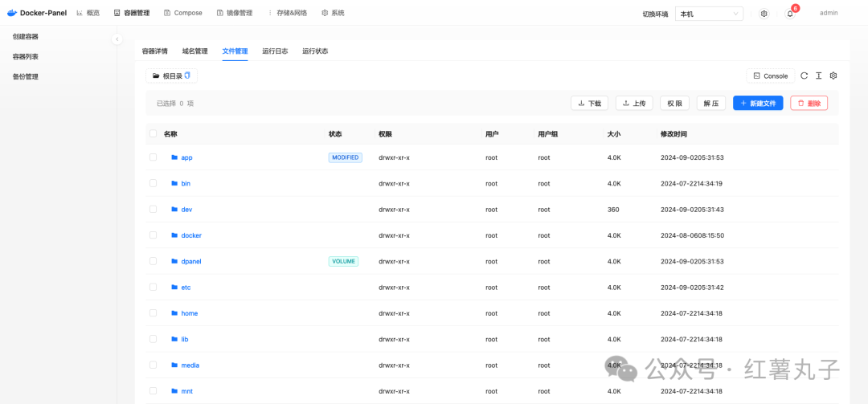Image resolution: width=868 pixels, height=404 pixels.
Task: Click the VOLUME status tag
Action: point(343,261)
